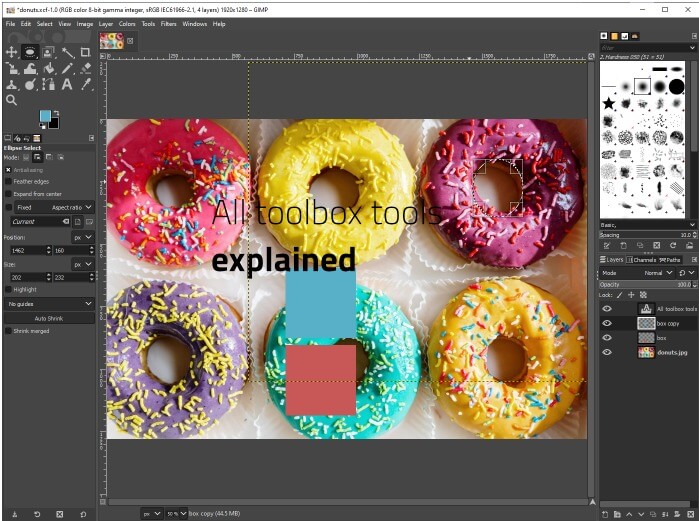The image size is (699, 521).
Task: Click the Position X field showing 1462
Action: [28, 250]
